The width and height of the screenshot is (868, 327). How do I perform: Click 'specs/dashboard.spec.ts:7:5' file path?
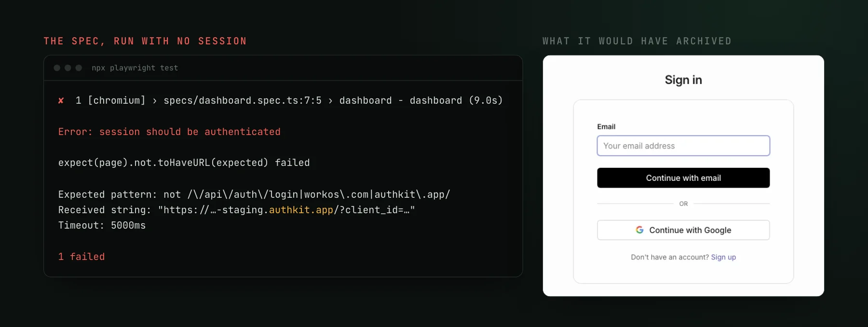point(243,100)
